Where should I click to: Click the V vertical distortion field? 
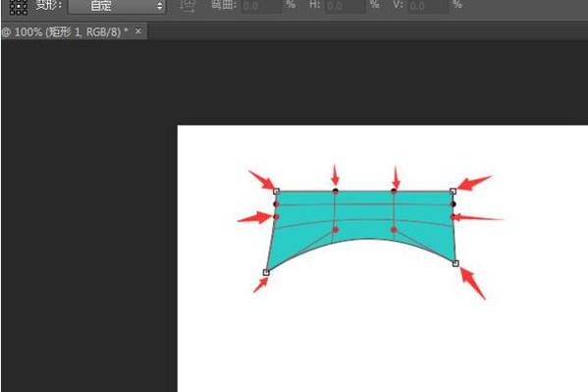coord(428,6)
